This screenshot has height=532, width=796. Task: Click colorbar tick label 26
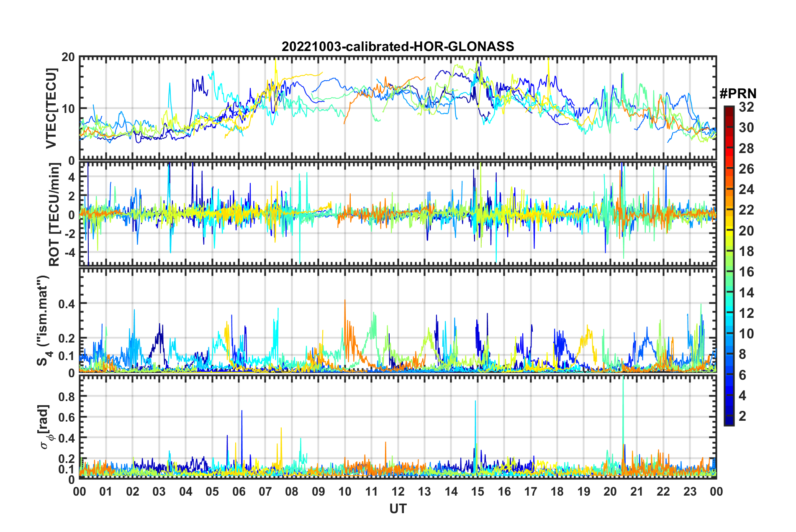tap(746, 169)
